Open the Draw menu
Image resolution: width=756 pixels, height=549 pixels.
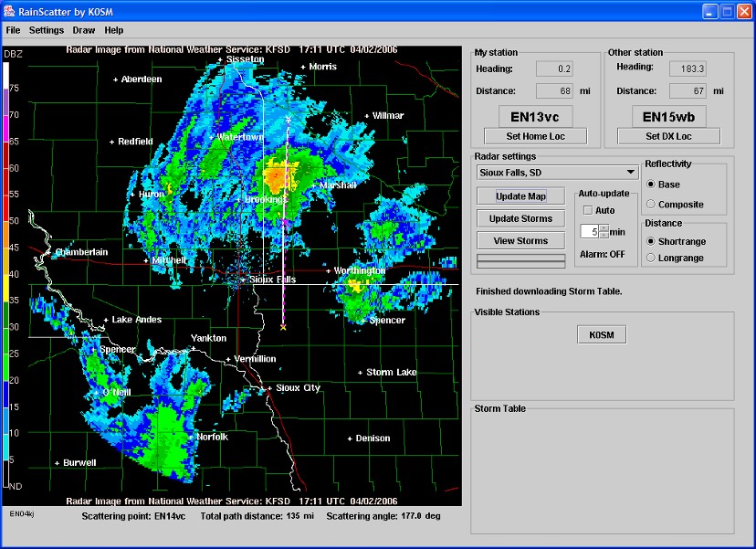pyautogui.click(x=84, y=30)
